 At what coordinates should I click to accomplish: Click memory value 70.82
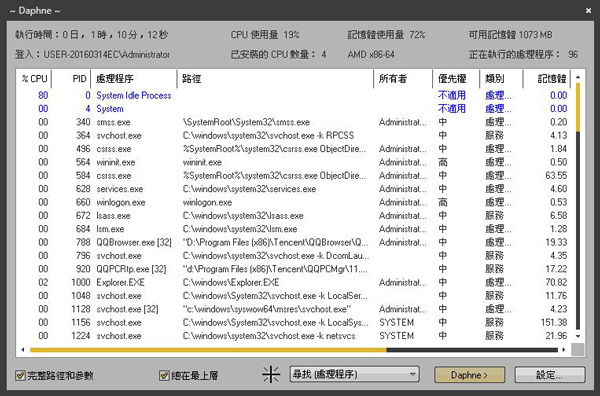[556, 282]
